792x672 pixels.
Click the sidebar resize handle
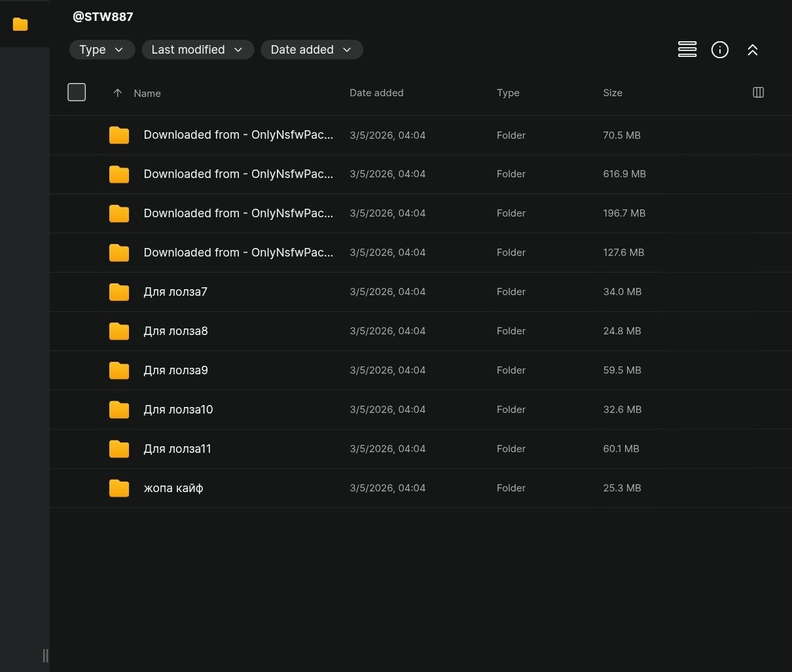pos(45,655)
